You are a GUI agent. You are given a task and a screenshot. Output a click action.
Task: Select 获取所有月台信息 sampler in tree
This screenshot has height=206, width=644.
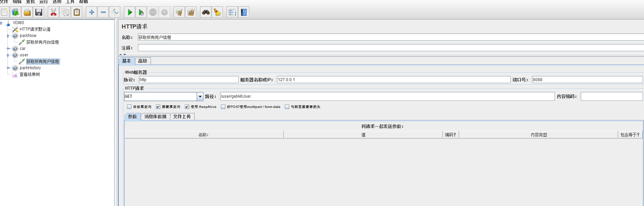42,42
